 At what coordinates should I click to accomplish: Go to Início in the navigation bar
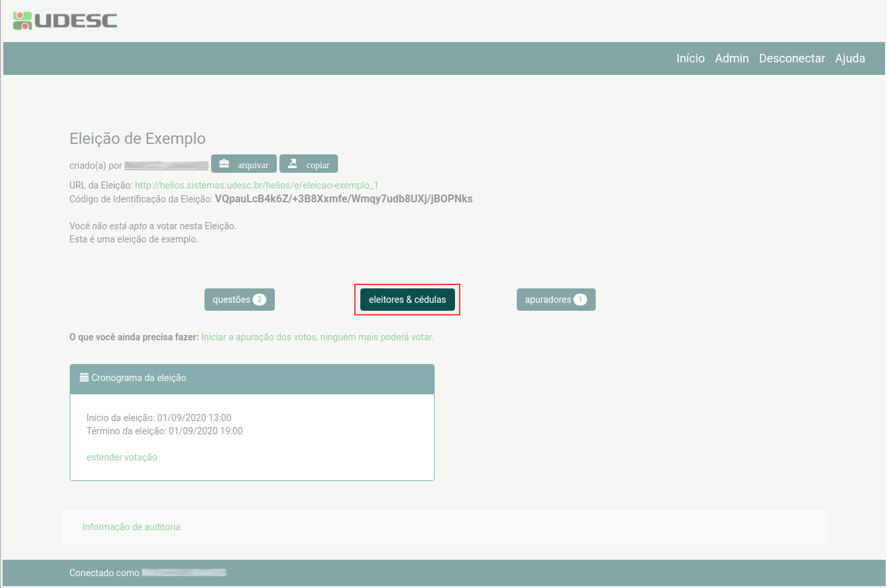(x=690, y=58)
